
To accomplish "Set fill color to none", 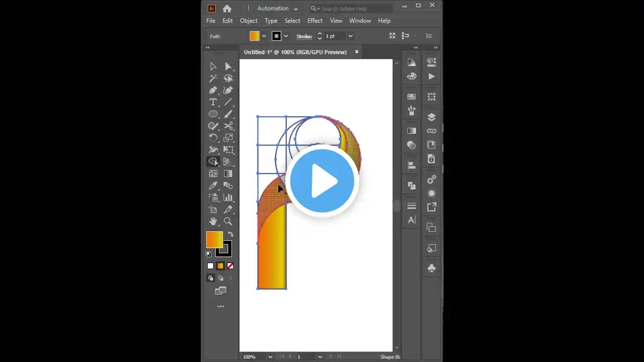I will pyautogui.click(x=230, y=265).
